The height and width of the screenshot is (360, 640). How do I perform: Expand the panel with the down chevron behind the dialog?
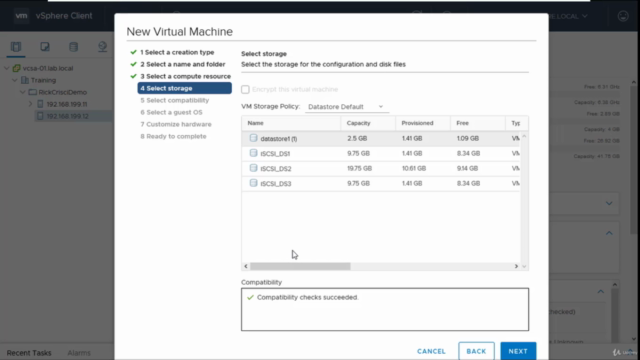pos(609,203)
